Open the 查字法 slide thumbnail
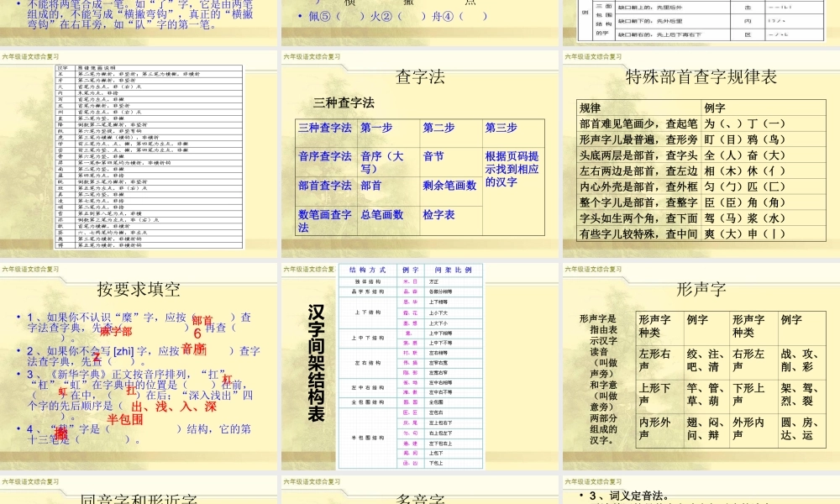Image resolution: width=840 pixels, height=504 pixels. pos(420,155)
